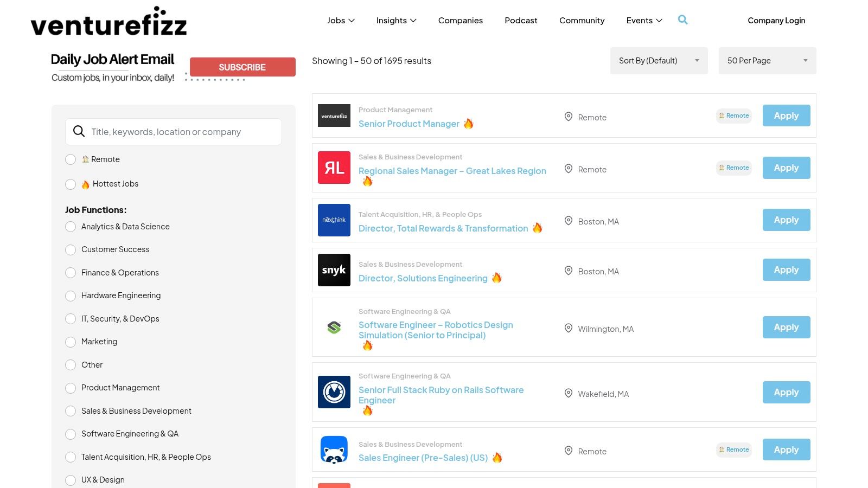This screenshot has height=488, width=868.
Task: Click the Remote badge on Senior Product Manager row
Action: [734, 115]
